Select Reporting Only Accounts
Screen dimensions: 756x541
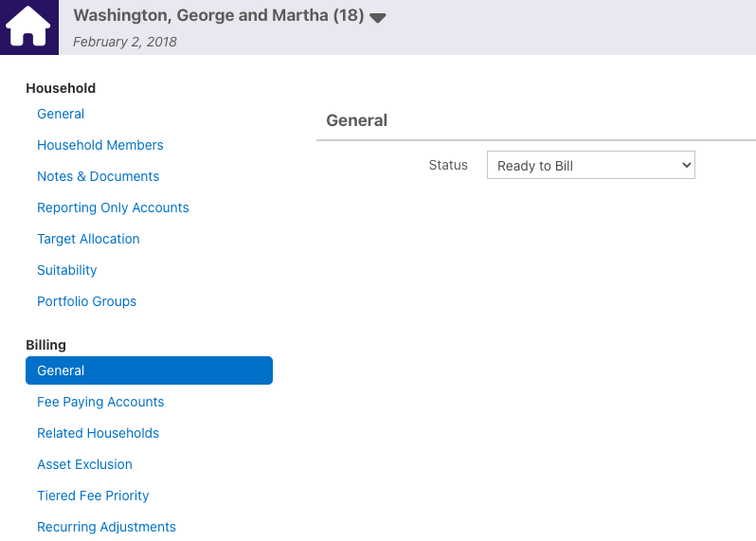tap(113, 207)
